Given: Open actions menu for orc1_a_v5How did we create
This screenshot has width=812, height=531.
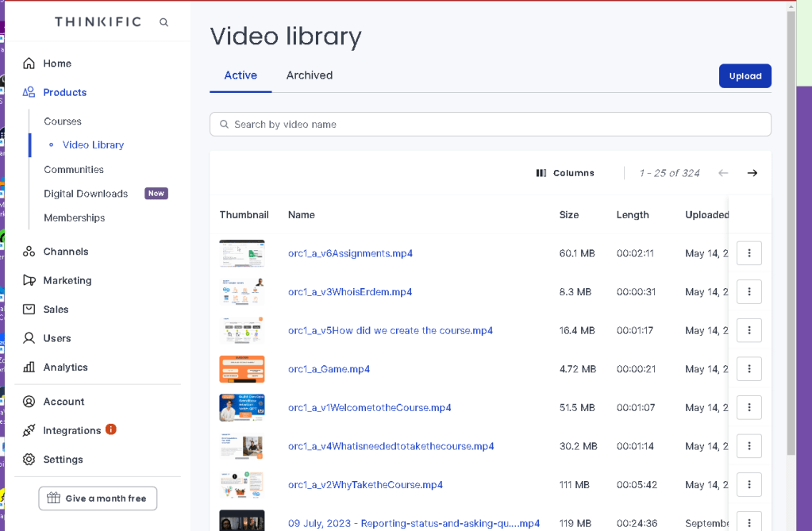Looking at the screenshot, I should click(749, 330).
